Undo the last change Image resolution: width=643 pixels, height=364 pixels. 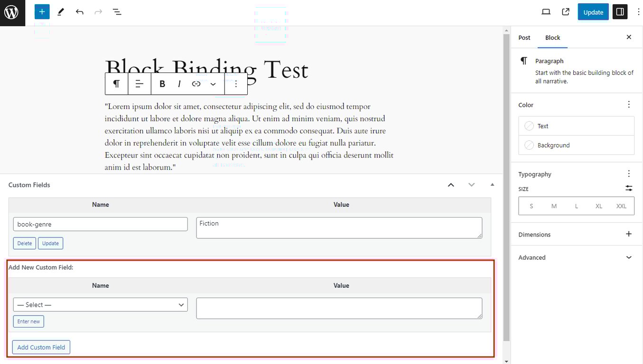click(79, 11)
